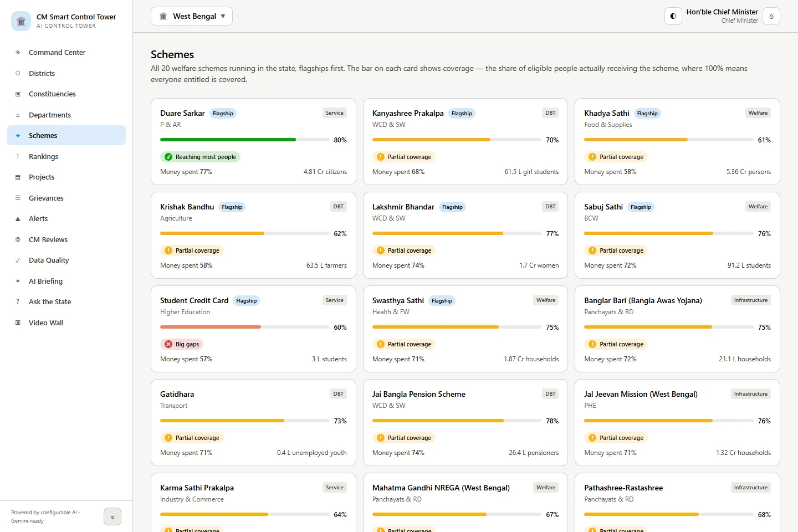
Task: Click the Schemes page heading
Action: tap(172, 54)
